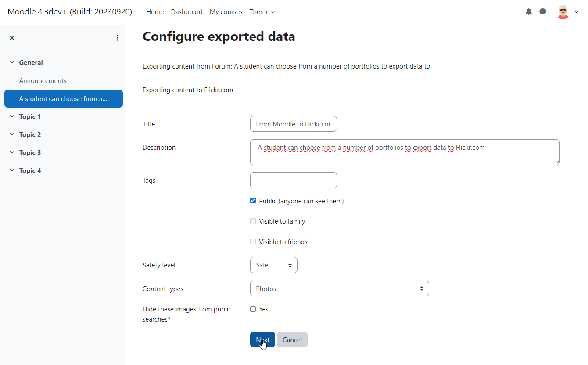This screenshot has width=588, height=365.
Task: Open course index options kebab menu
Action: tap(118, 38)
